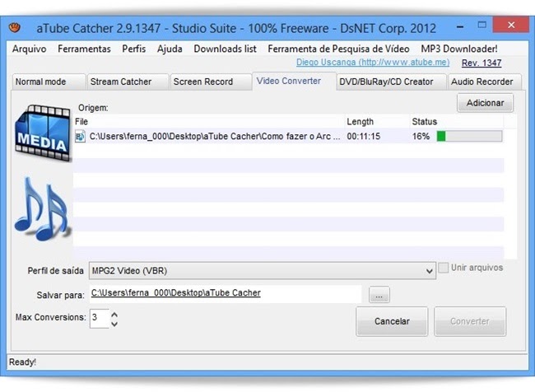This screenshot has height=392, width=535.
Task: Click the 16% status text
Action: [421, 136]
